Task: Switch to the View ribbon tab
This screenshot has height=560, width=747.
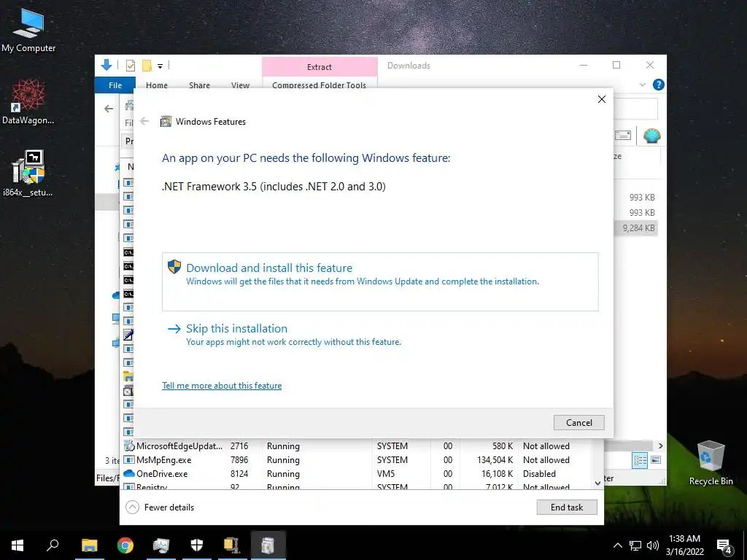Action: (x=240, y=85)
